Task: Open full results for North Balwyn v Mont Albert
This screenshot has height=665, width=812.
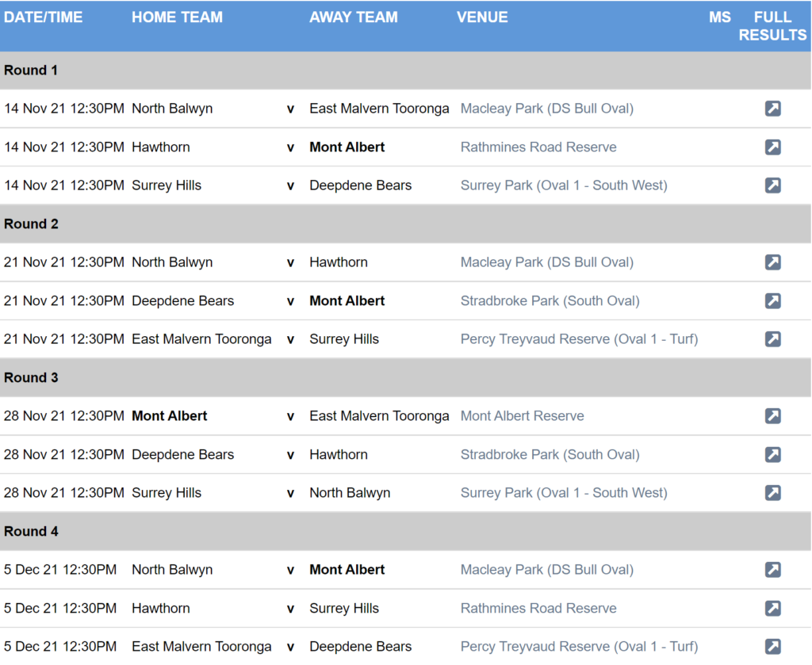Action: pyautogui.click(x=772, y=570)
